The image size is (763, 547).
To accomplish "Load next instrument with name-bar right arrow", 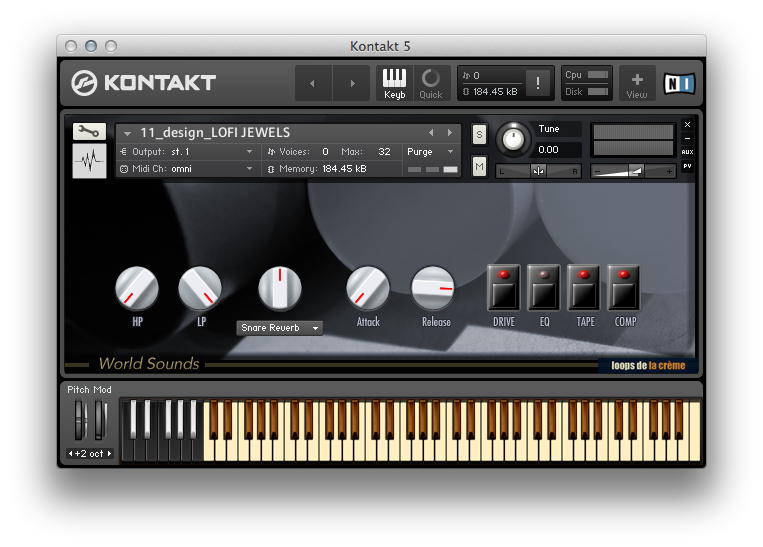I will (x=450, y=132).
